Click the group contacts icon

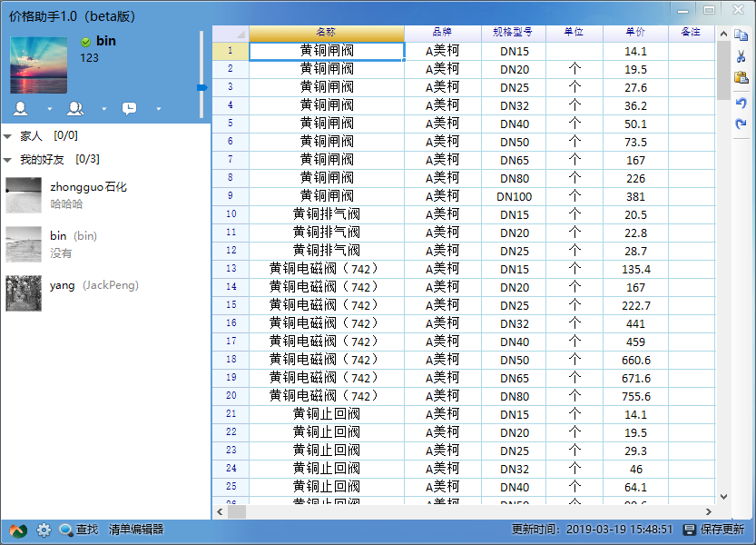pos(74,109)
